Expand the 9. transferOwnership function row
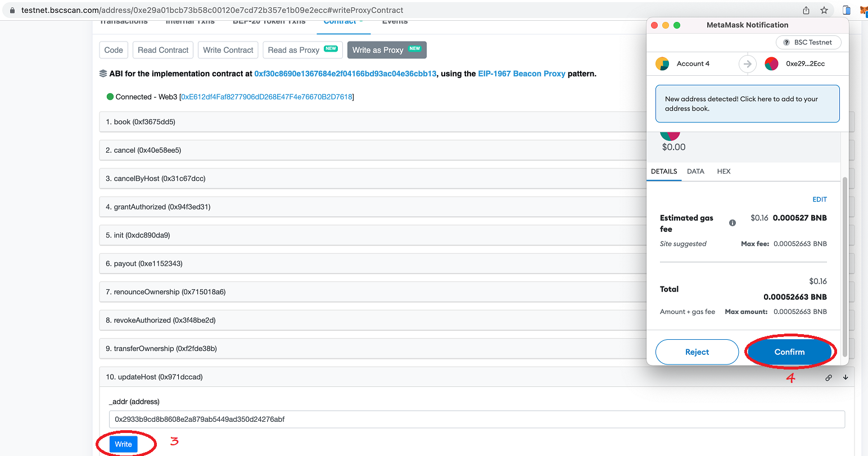 click(x=373, y=349)
